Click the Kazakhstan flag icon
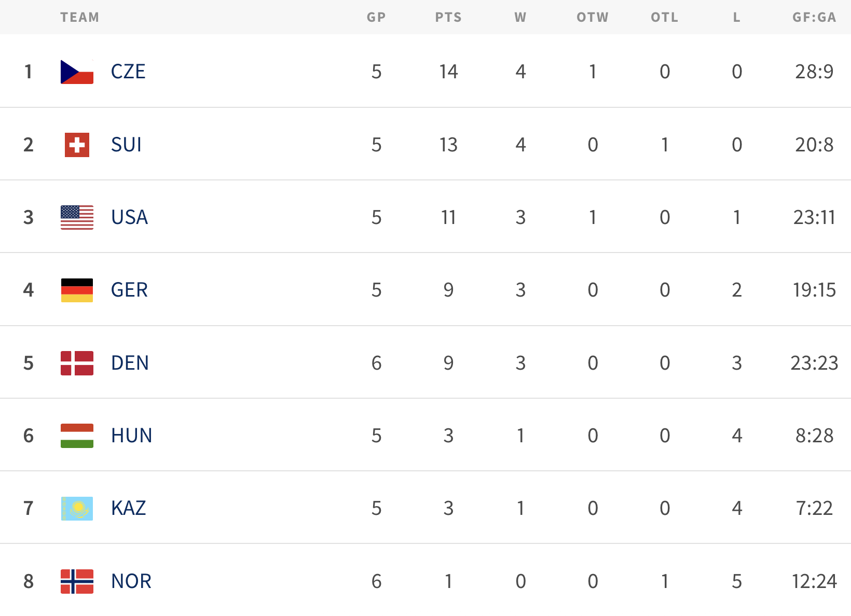The height and width of the screenshot is (616, 851). click(x=77, y=508)
